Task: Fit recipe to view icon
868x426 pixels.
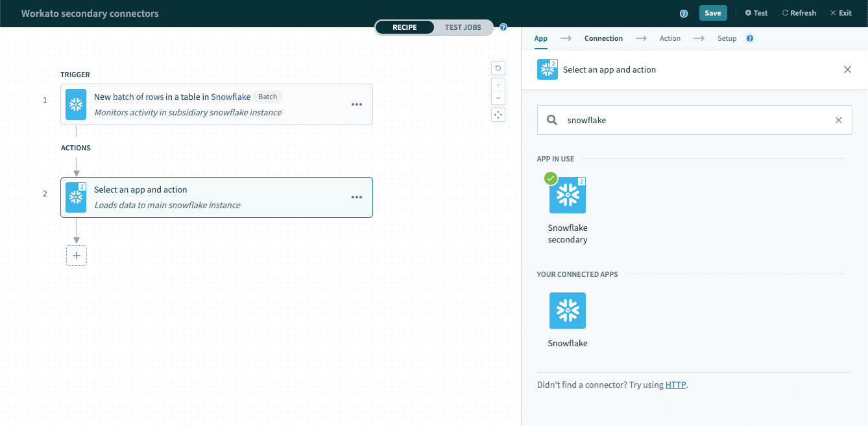Action: click(498, 115)
